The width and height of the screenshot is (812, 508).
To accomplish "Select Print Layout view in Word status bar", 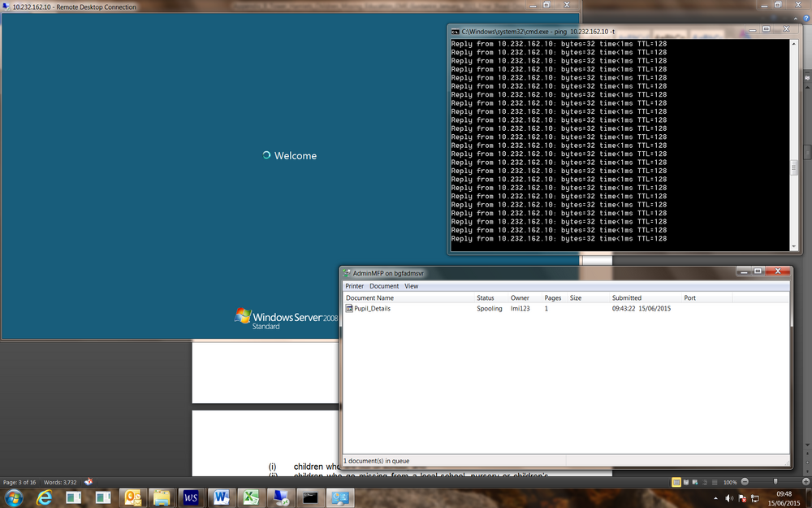I will pos(676,482).
